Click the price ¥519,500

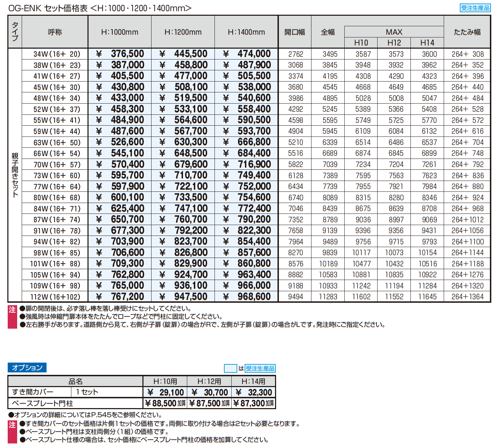(183, 98)
